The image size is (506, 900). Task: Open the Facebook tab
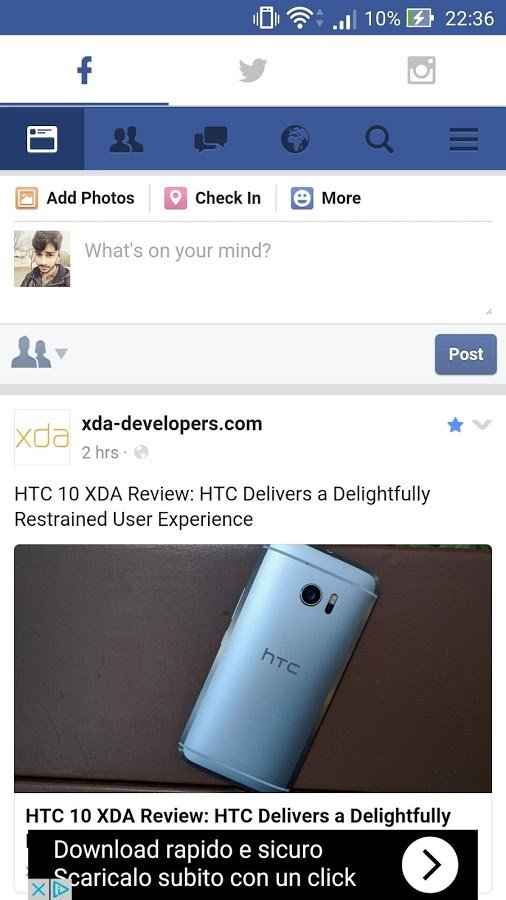point(84,71)
